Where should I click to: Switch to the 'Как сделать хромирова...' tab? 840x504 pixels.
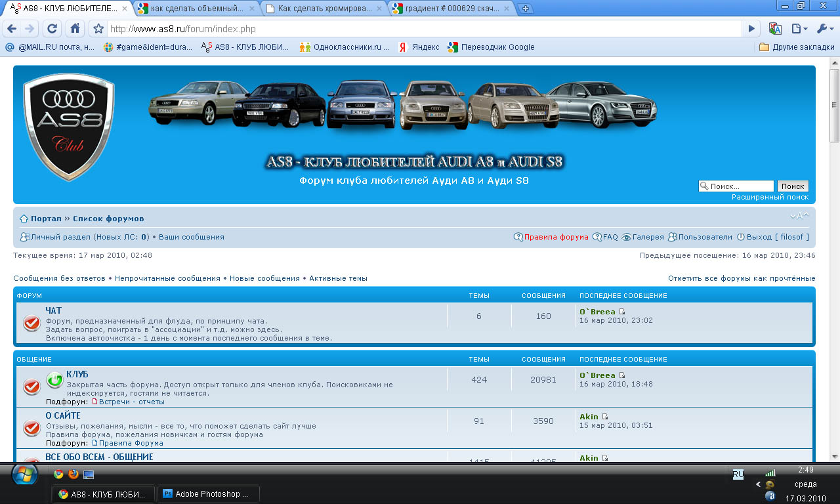(323, 9)
